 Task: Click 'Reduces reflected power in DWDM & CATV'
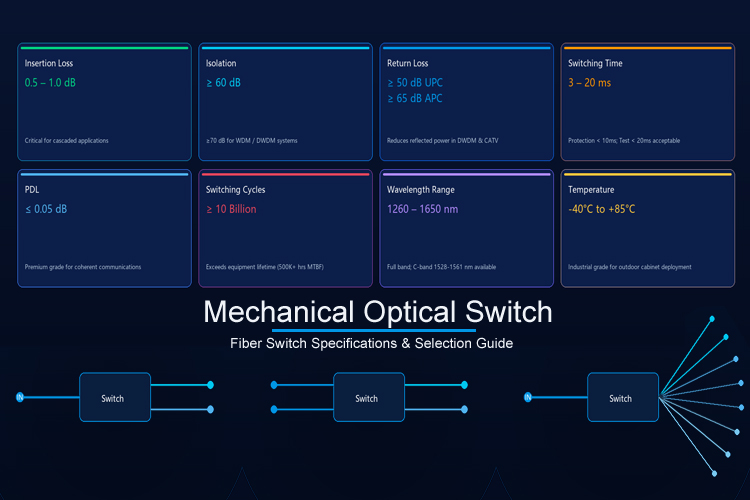tap(442, 141)
